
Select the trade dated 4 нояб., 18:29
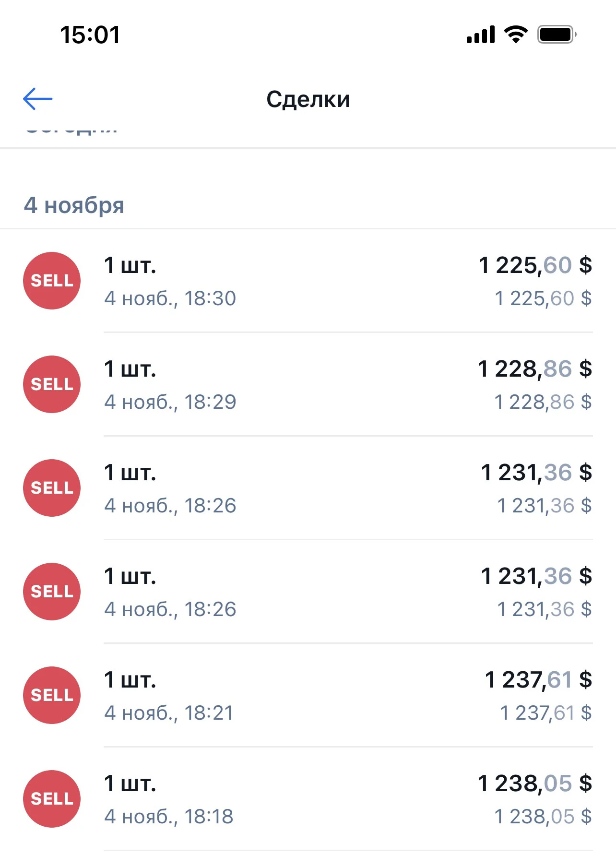click(170, 402)
